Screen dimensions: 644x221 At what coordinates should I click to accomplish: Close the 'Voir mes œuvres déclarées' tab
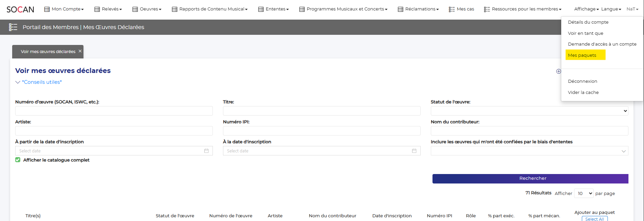tap(80, 51)
